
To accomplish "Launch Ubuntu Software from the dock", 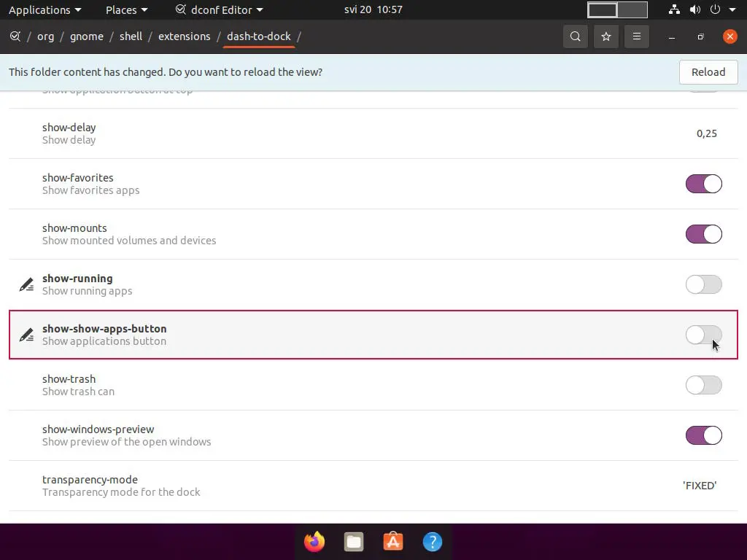I will click(x=393, y=542).
